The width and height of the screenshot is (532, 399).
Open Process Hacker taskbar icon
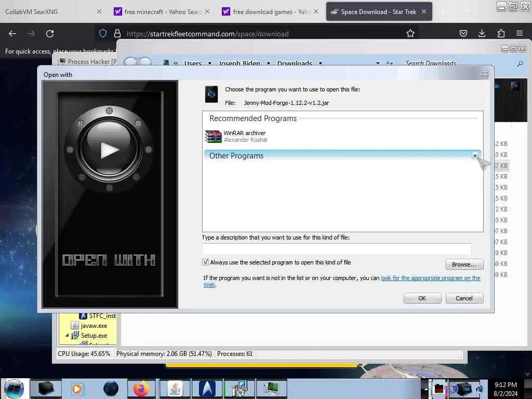tap(271, 389)
